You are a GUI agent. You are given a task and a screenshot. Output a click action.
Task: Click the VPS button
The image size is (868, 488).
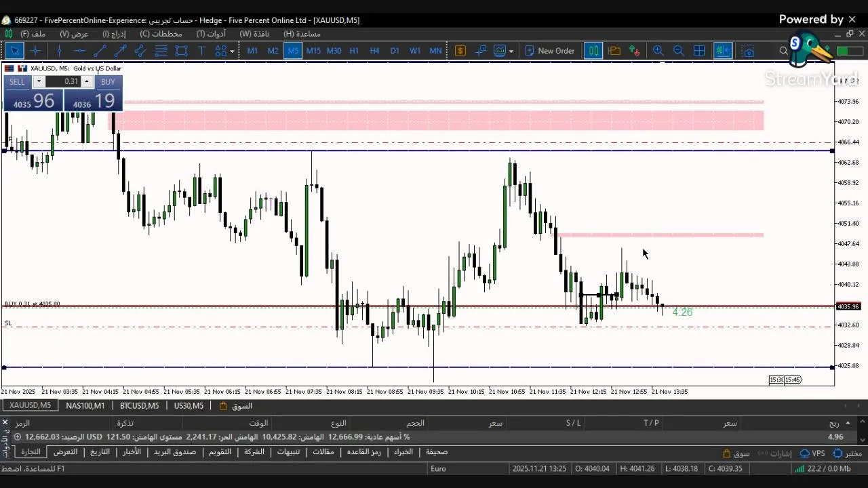[812, 453]
